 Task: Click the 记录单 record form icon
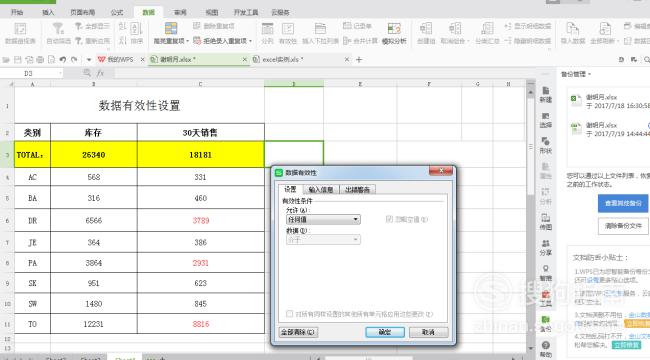pos(347,26)
